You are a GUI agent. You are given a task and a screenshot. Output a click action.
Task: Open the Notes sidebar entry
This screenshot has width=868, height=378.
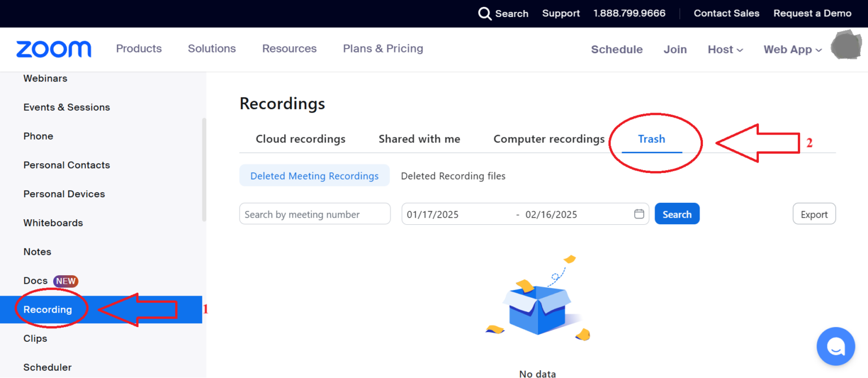(37, 251)
